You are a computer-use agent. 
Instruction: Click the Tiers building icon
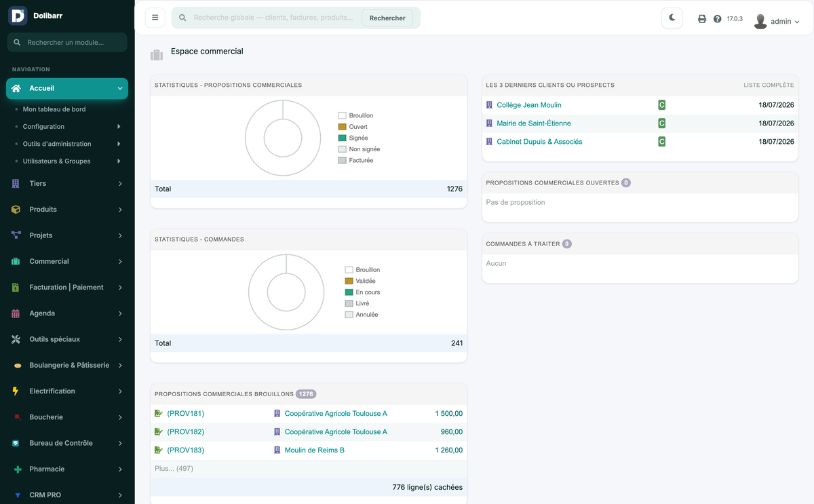pyautogui.click(x=16, y=184)
